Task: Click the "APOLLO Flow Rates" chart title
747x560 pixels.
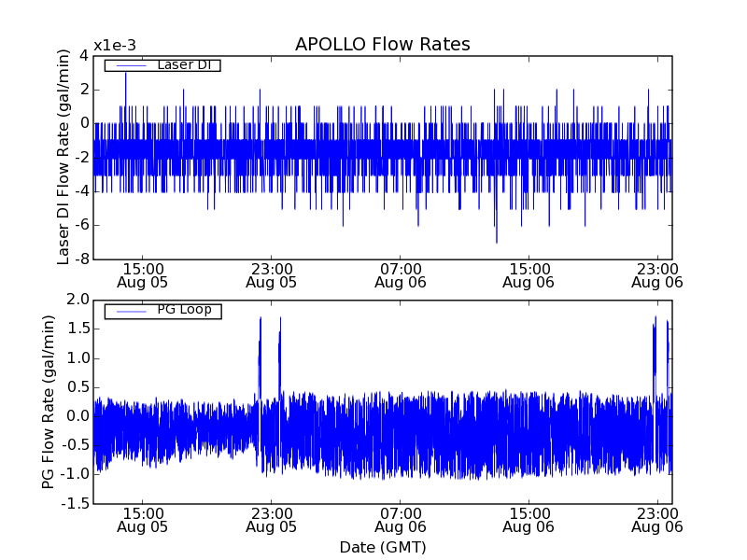Action: click(382, 45)
